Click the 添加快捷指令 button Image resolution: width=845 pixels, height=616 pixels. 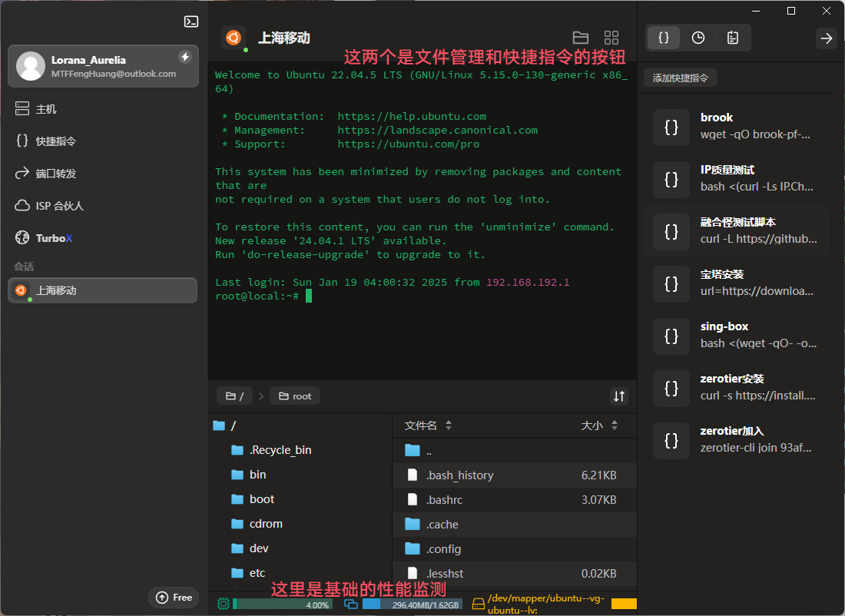tap(681, 78)
